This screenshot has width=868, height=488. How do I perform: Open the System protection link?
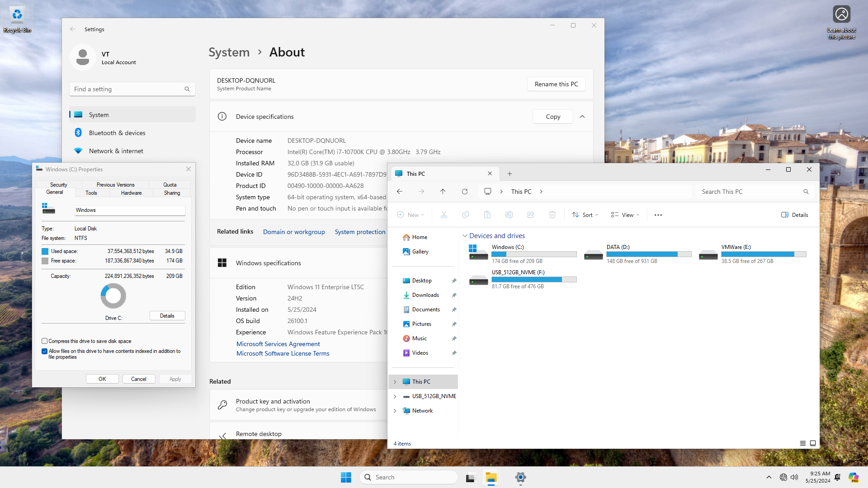pos(360,232)
